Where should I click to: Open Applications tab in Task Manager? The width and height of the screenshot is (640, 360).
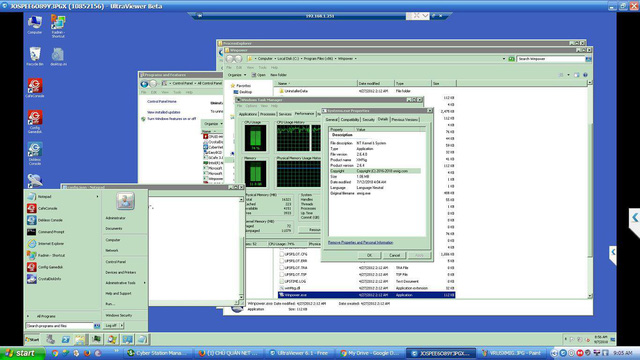click(x=248, y=114)
